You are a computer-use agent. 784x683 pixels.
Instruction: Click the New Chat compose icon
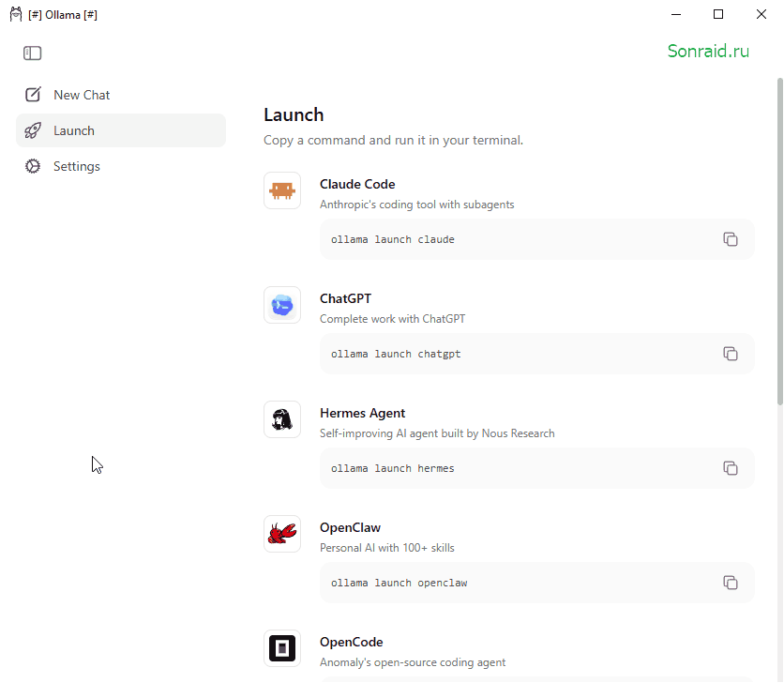point(33,95)
